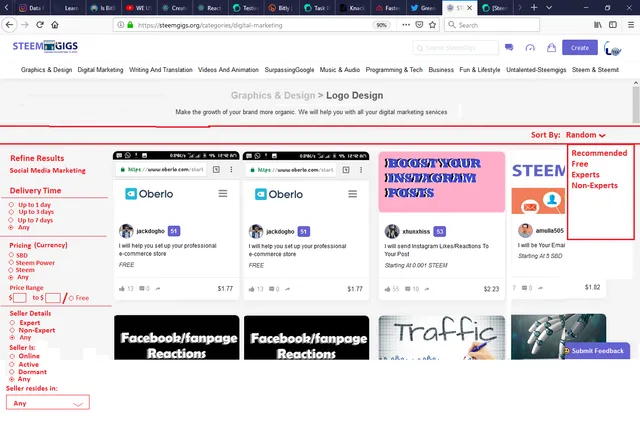Image resolution: width=640 pixels, height=426 pixels.
Task: Click the Firefox search box
Action: tap(492, 25)
